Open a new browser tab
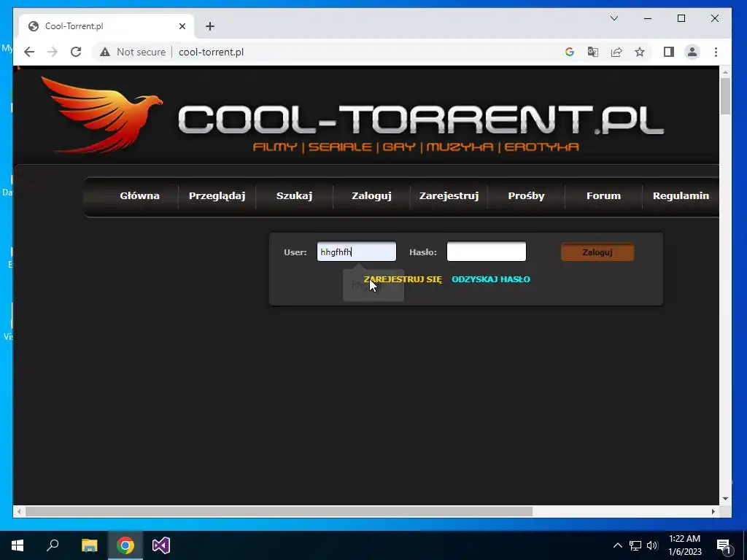This screenshot has width=747, height=560. coord(210,26)
